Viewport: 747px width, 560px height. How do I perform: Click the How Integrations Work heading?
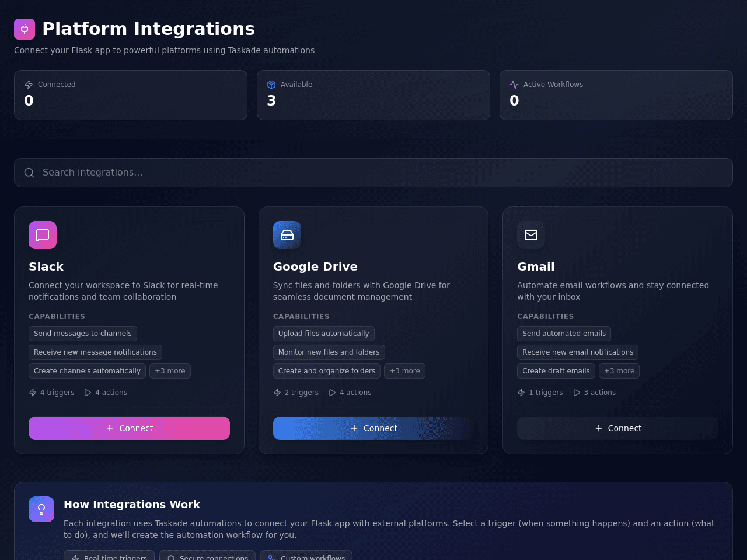click(x=132, y=505)
